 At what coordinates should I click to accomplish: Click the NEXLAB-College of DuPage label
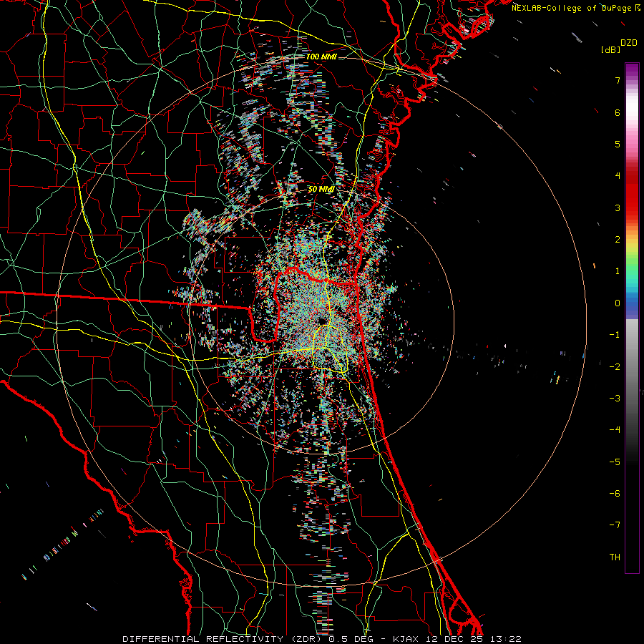[x=575, y=8]
